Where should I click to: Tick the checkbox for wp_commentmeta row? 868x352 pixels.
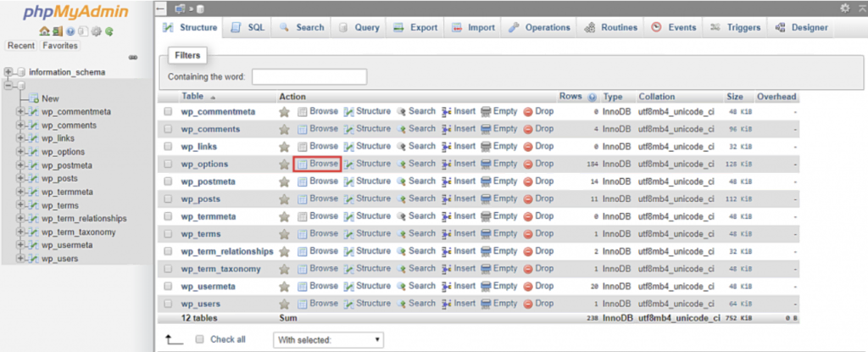[168, 111]
